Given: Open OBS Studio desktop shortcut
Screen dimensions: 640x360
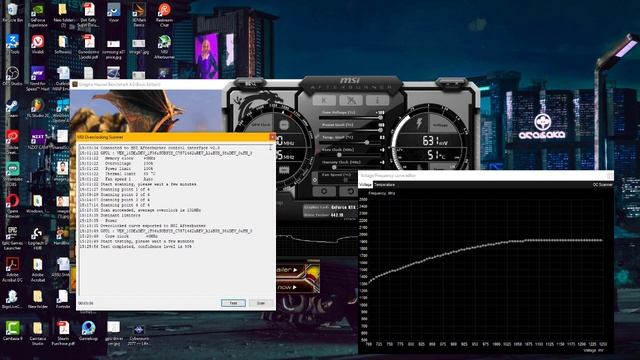Looking at the screenshot, I should [13, 77].
